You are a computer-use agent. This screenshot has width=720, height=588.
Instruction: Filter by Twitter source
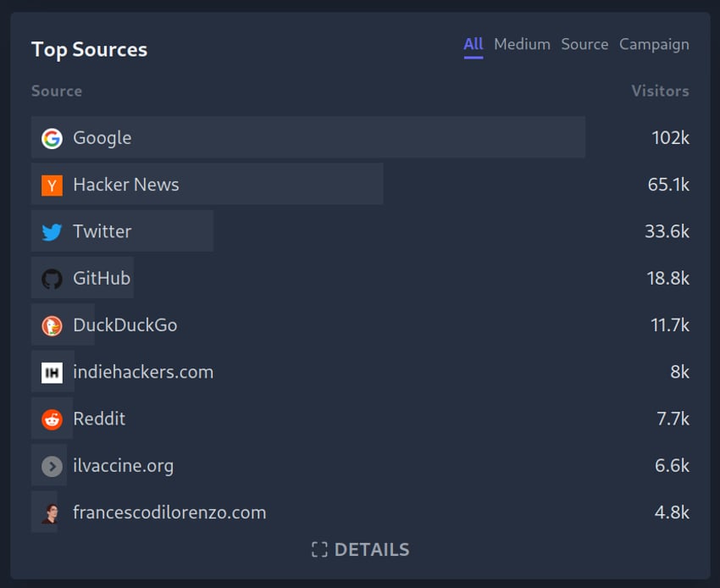coord(102,231)
